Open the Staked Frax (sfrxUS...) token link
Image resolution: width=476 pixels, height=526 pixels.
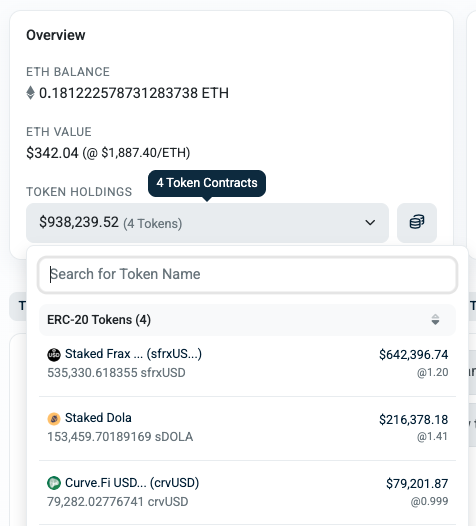click(x=133, y=354)
